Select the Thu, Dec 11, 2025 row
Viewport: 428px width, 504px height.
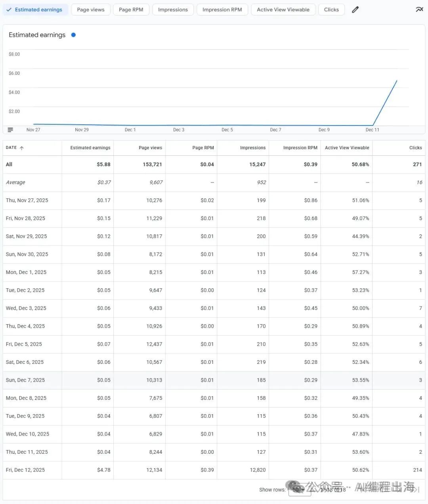click(214, 452)
